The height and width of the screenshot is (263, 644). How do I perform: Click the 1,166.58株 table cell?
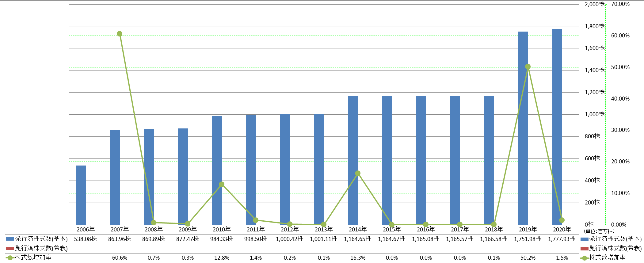coord(494,239)
